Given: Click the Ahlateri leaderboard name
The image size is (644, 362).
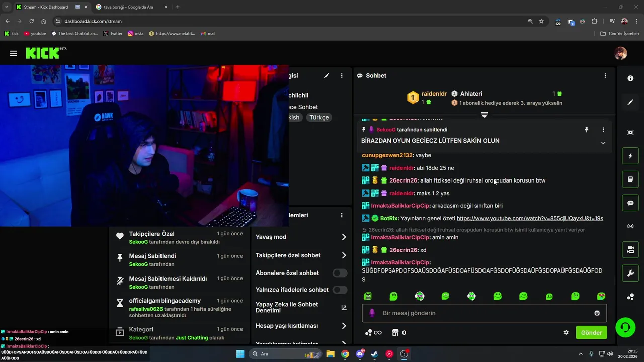Looking at the screenshot, I should (471, 94).
